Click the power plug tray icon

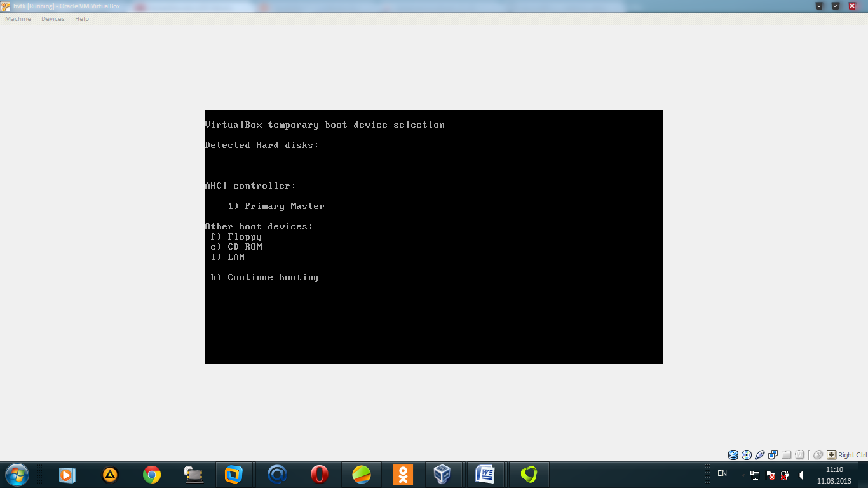pyautogui.click(x=785, y=475)
